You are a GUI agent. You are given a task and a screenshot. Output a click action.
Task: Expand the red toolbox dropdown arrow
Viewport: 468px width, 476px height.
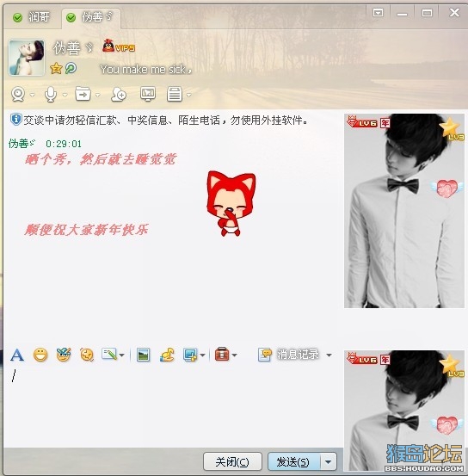[x=234, y=355]
